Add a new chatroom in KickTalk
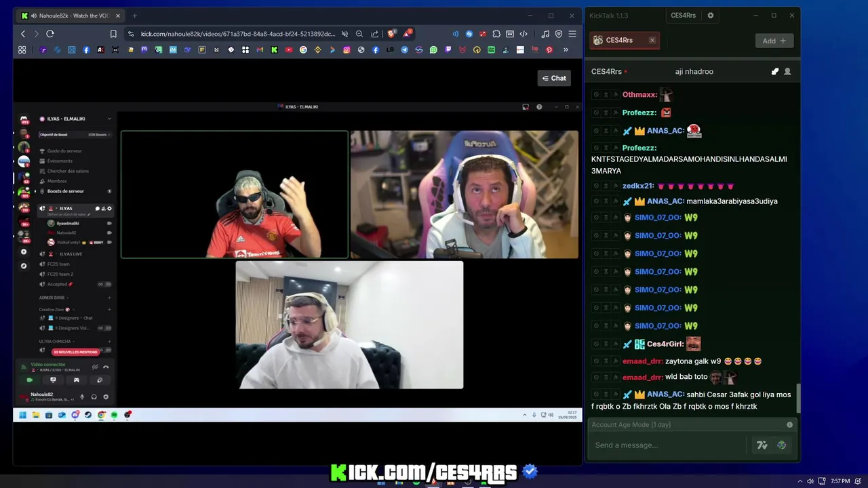Image resolution: width=868 pixels, height=488 pixels. [774, 41]
